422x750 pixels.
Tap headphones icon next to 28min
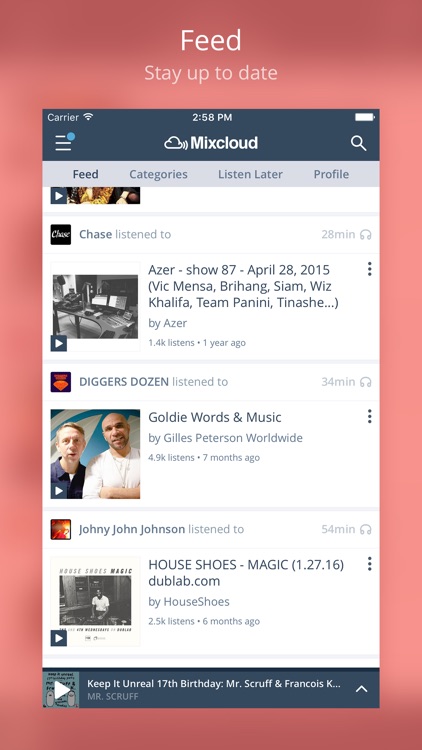tap(366, 234)
